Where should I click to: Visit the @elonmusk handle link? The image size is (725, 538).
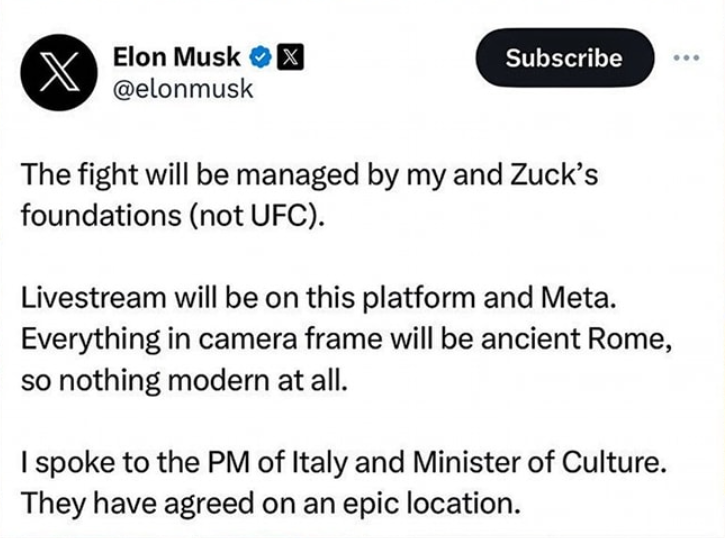183,89
